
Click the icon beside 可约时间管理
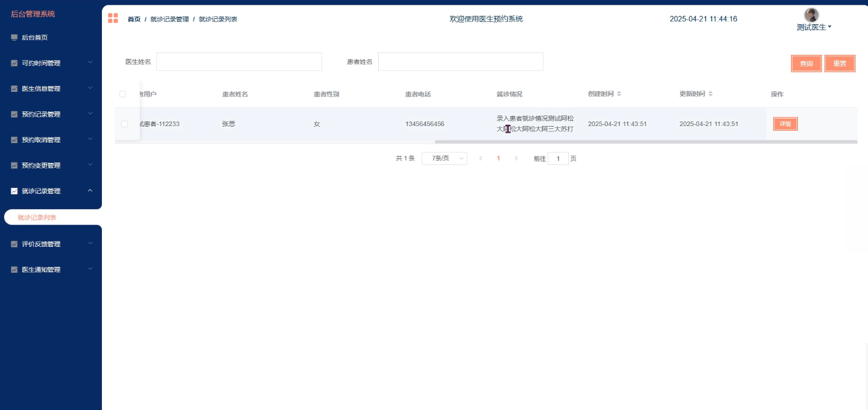coord(14,63)
